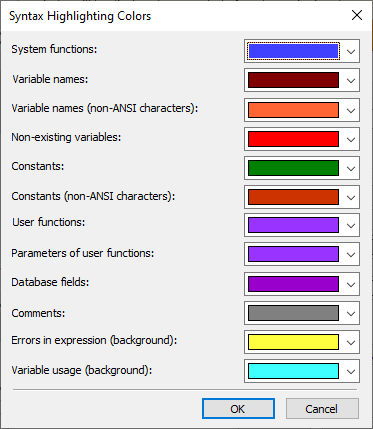Dismiss the dialog with Cancel button
This screenshot has width=373, height=429.
tap(322, 409)
